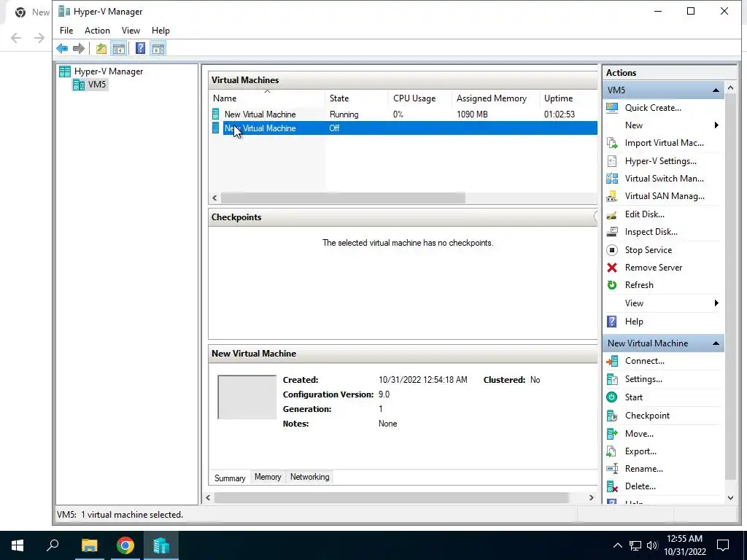Collapse the VM5 actions section

[x=716, y=90]
